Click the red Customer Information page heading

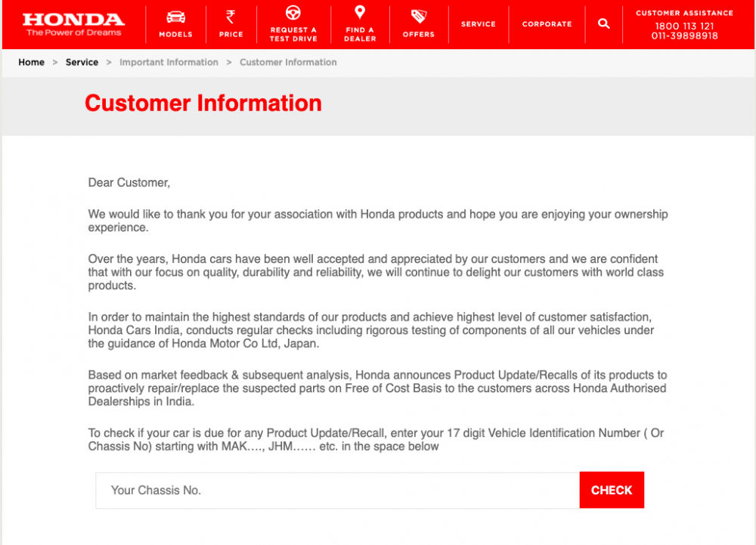pyautogui.click(x=203, y=103)
